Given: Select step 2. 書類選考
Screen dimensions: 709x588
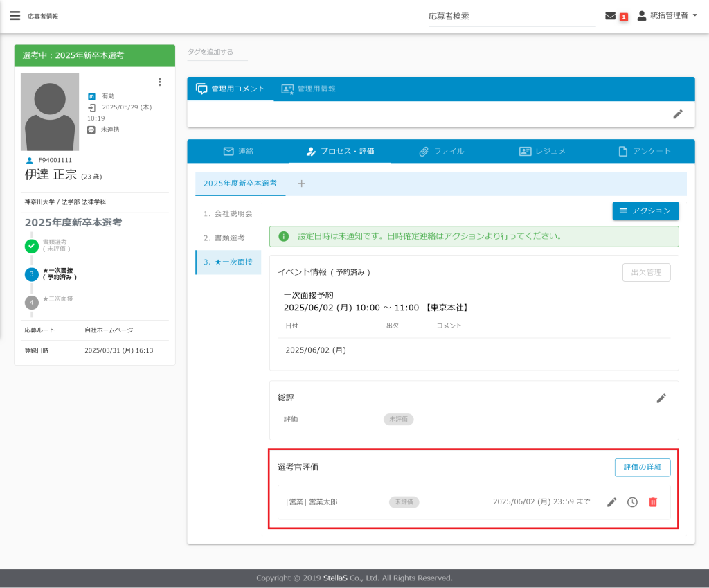Looking at the screenshot, I should [x=224, y=238].
